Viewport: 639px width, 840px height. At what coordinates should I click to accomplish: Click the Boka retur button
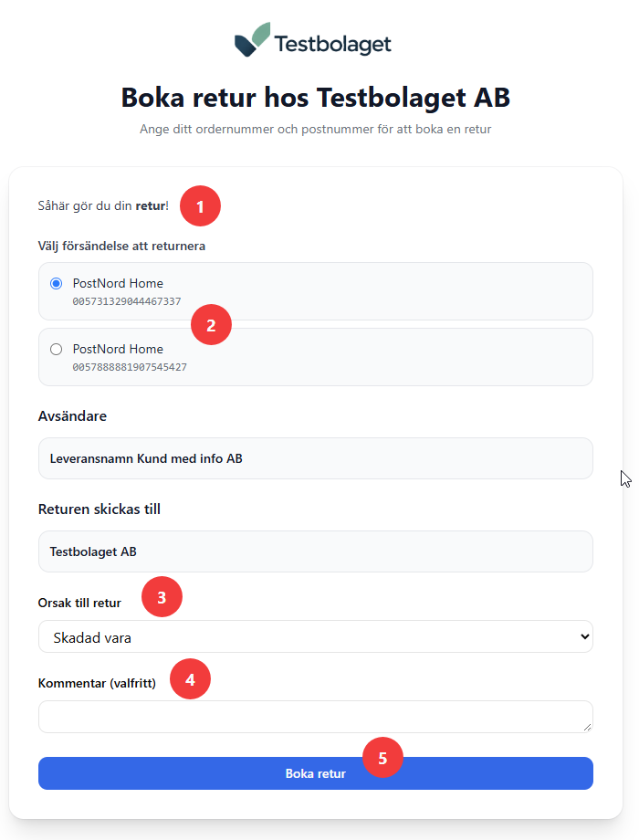[316, 773]
